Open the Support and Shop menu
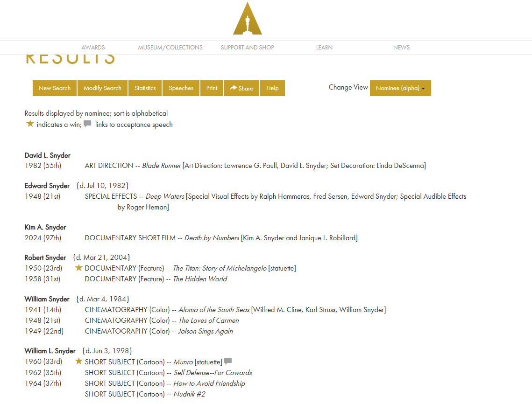 point(248,48)
